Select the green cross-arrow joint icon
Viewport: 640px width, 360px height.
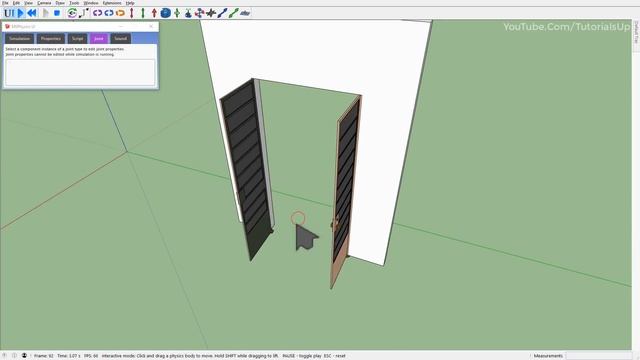177,13
